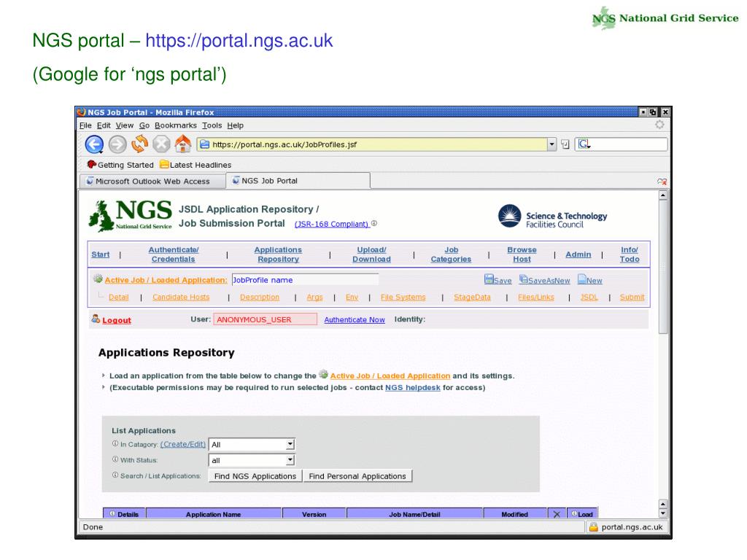Screen dimensions: 747x560
Task: Click the Science & Technology Facilities Council logo
Action: (x=553, y=217)
